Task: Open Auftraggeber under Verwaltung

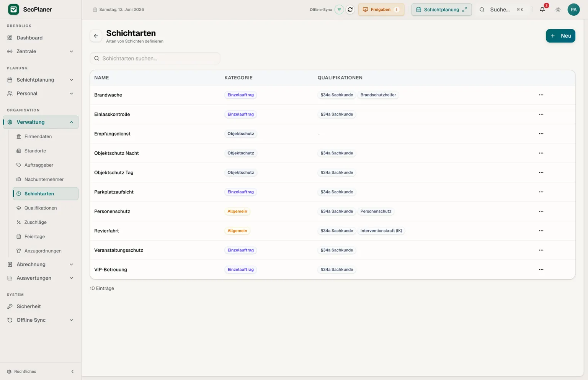Action: pos(46,165)
